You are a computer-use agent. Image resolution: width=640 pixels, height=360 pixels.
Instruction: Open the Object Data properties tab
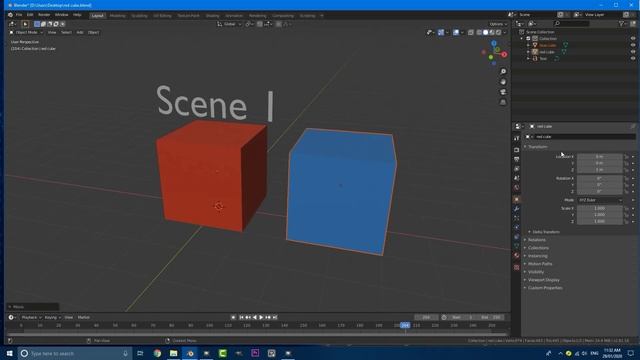pos(516,246)
